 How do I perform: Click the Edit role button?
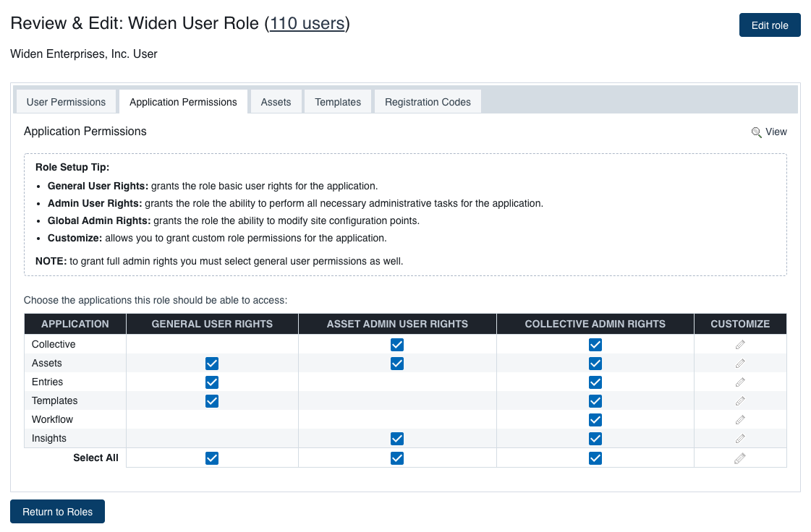[769, 25]
